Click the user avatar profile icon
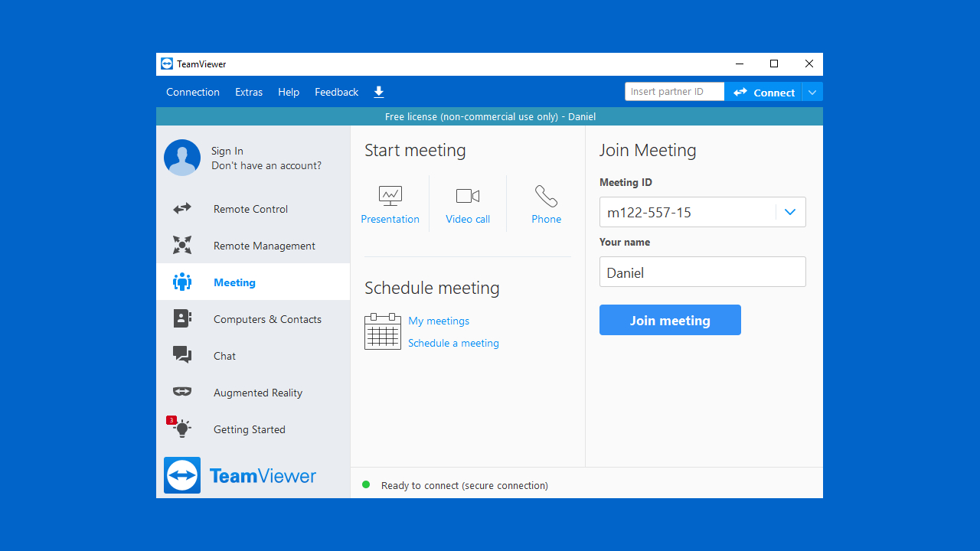980x551 pixels. click(x=182, y=158)
